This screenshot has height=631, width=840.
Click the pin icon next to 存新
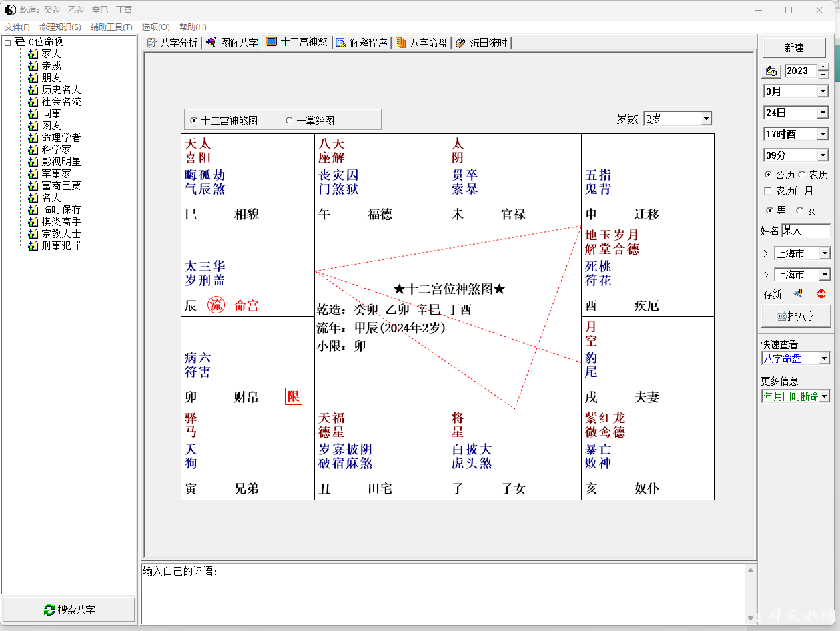(x=798, y=293)
